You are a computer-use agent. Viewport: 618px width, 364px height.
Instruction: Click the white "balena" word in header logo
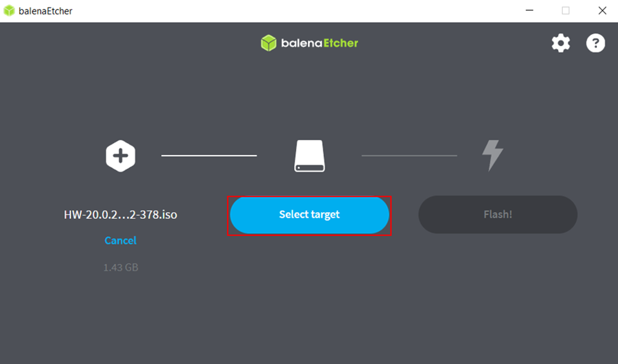302,43
